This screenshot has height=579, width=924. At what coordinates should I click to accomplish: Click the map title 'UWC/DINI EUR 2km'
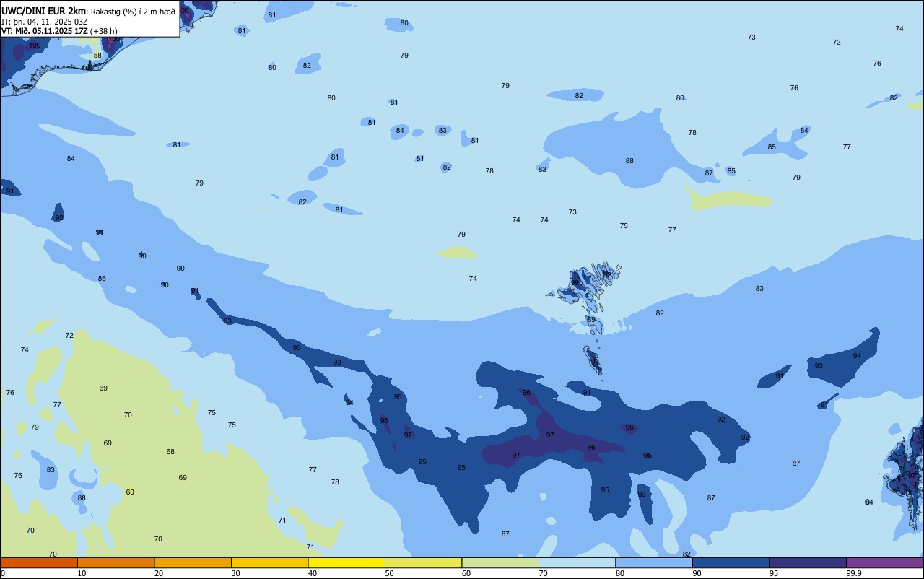click(44, 10)
